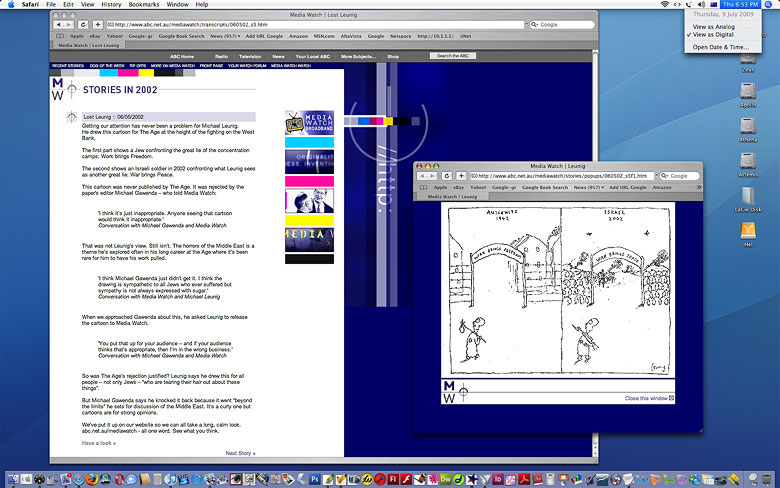The width and height of the screenshot is (780, 488).
Task: Open volume control in menu bar
Action: click(x=701, y=4)
